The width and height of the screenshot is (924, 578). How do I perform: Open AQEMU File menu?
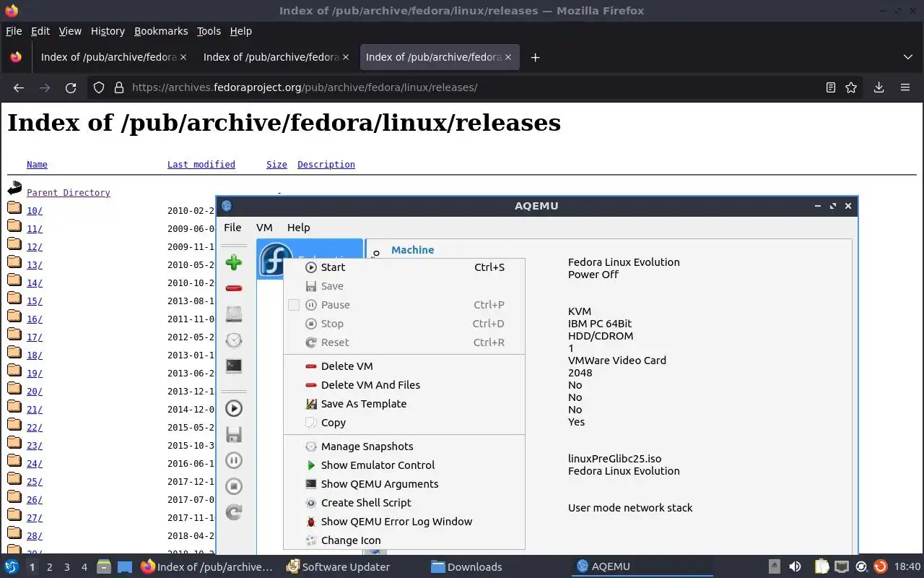tap(232, 227)
